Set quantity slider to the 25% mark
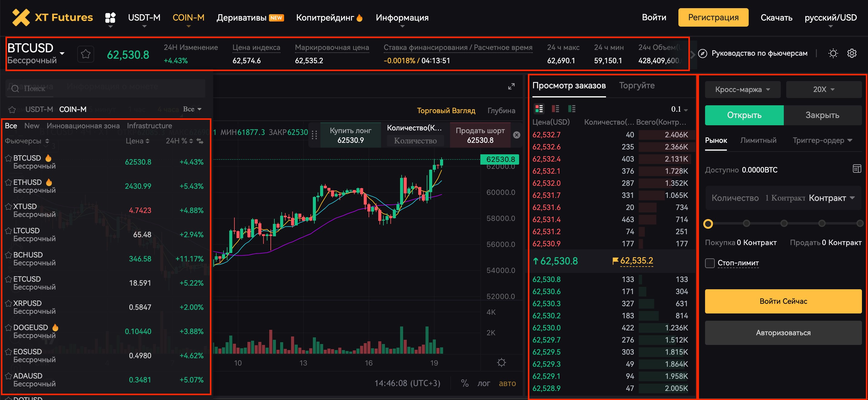This screenshot has width=868, height=400. coord(746,224)
